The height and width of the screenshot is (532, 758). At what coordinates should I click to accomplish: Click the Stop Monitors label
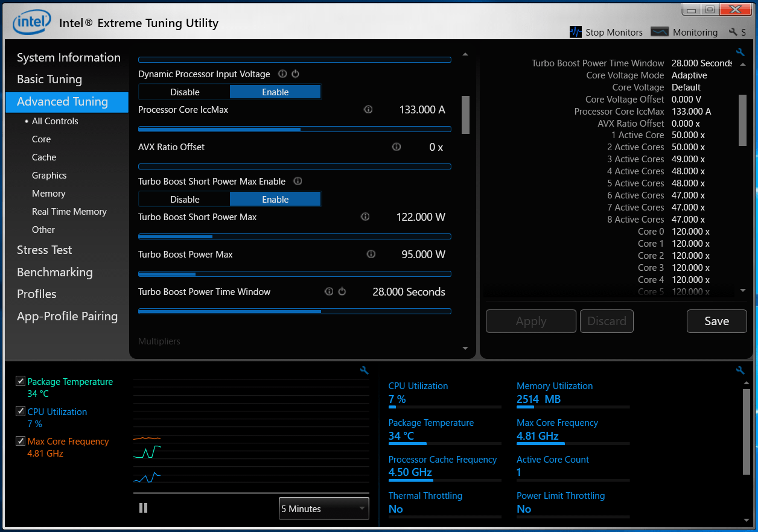point(614,33)
